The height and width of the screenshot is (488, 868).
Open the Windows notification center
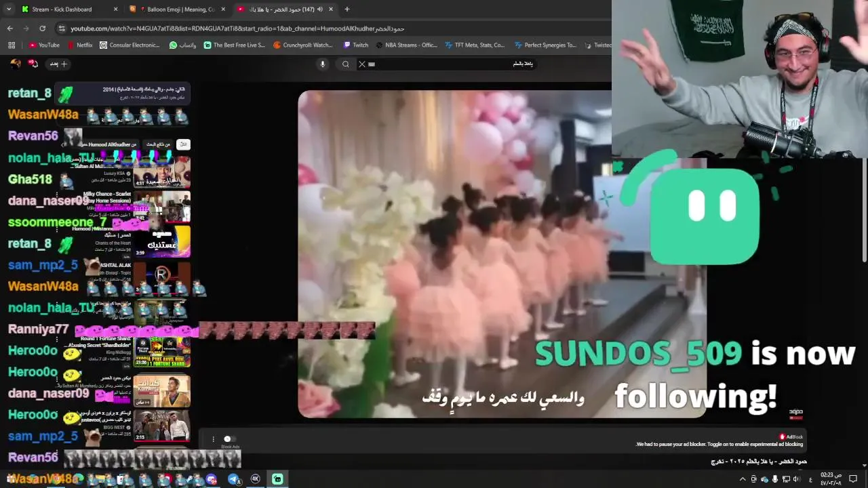[x=854, y=479]
